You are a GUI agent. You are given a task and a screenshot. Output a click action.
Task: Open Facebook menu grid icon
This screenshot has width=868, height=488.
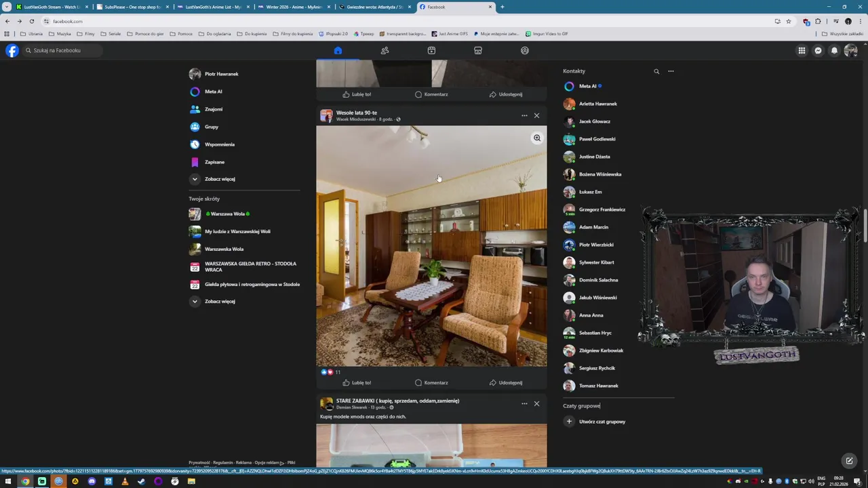tap(802, 50)
